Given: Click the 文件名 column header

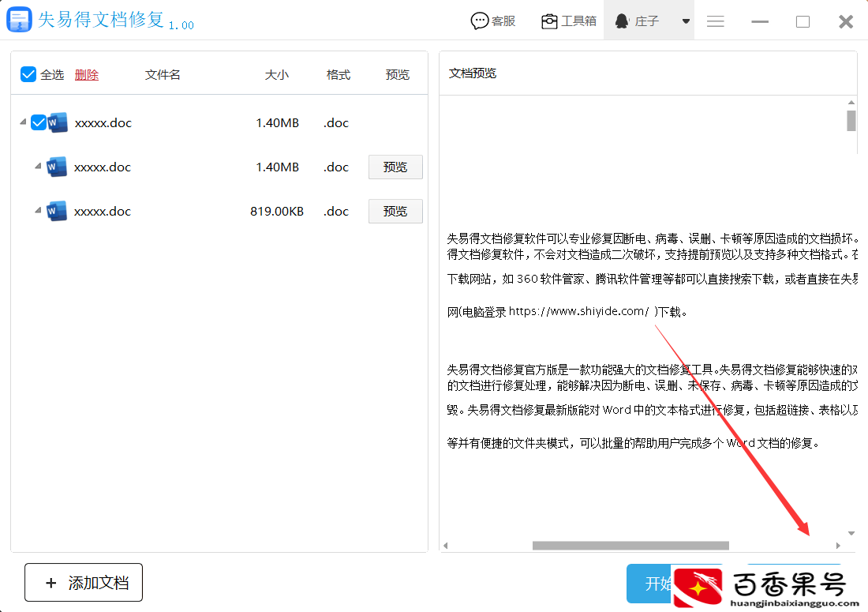Looking at the screenshot, I should click(163, 75).
